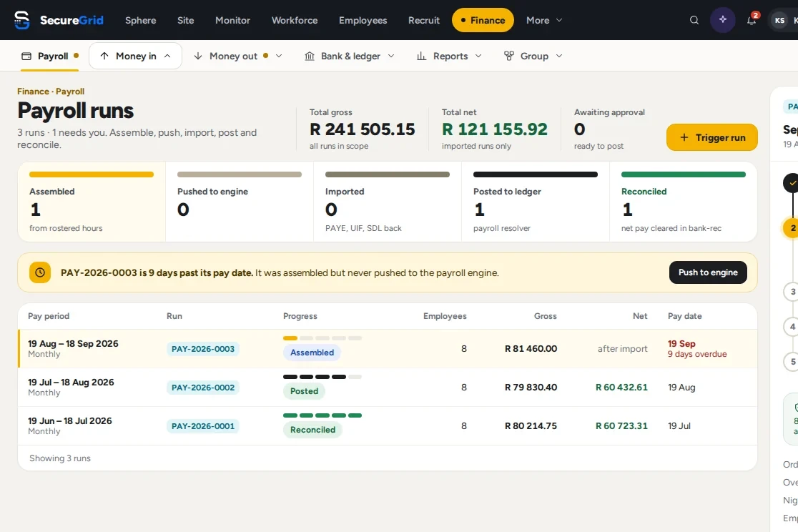Open the AI sparkle assistant icon
Image resolution: width=798 pixels, height=532 pixels.
coord(723,20)
